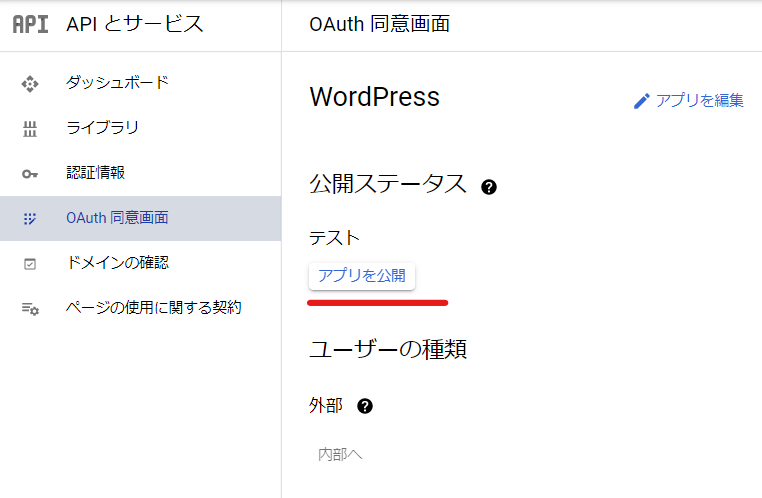Click the pencil icon beside アプリを編集
Image resolution: width=762 pixels, height=498 pixels.
[641, 101]
